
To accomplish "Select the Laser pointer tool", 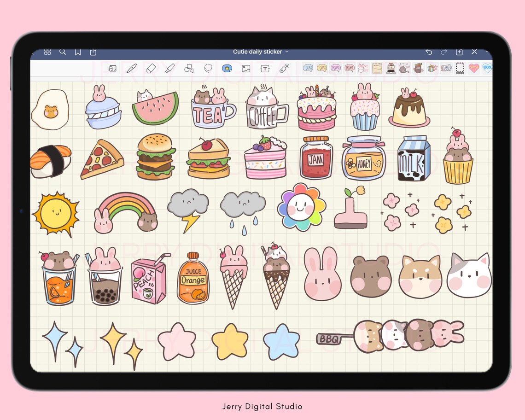I will coord(284,68).
